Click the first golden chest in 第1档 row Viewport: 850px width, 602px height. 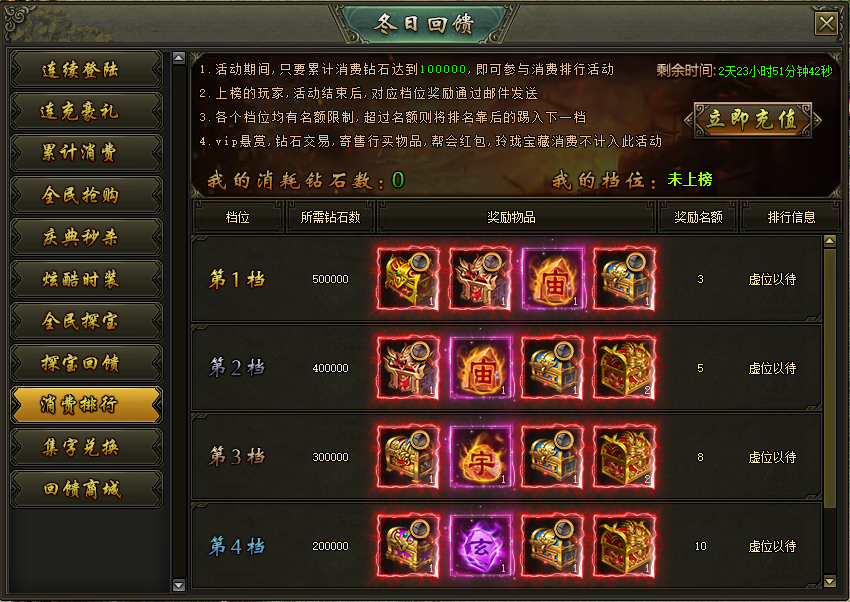pyautogui.click(x=408, y=279)
